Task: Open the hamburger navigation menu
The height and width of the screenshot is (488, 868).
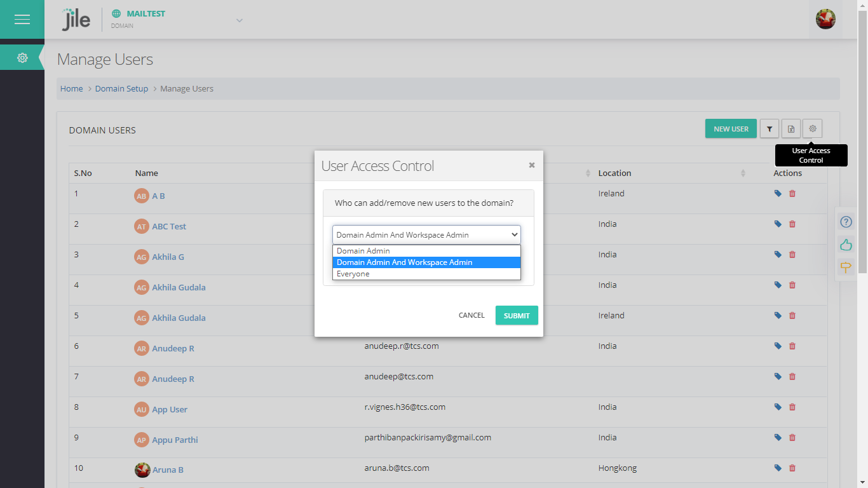Action: point(22,20)
